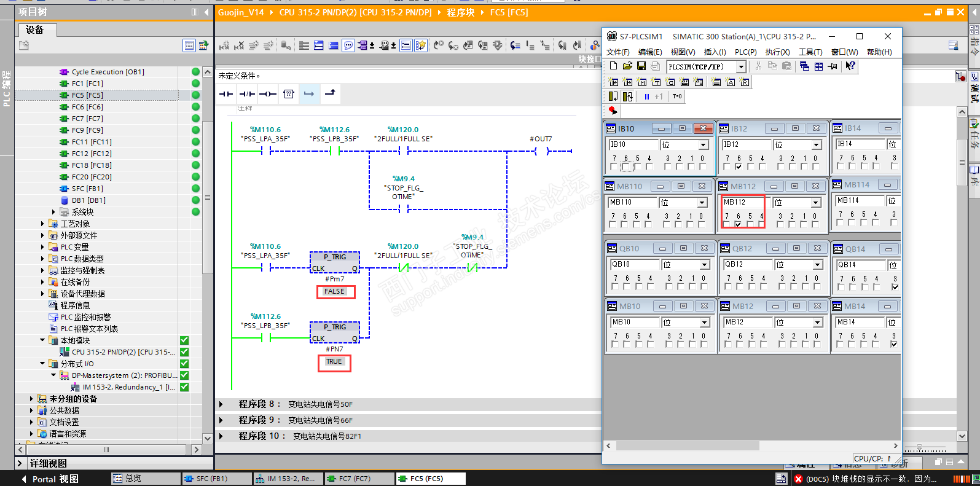Toggle bit 6 checkbox in IB12
This screenshot has width=980, height=486.
[x=739, y=167]
